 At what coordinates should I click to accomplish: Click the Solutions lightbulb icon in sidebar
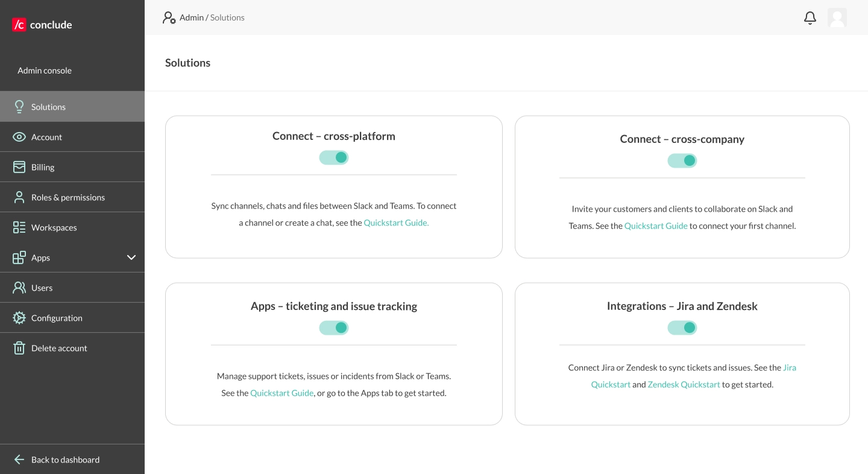(x=19, y=106)
